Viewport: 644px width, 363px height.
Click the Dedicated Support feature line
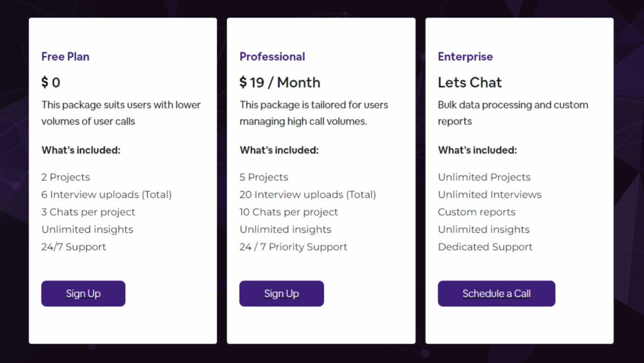click(x=485, y=247)
